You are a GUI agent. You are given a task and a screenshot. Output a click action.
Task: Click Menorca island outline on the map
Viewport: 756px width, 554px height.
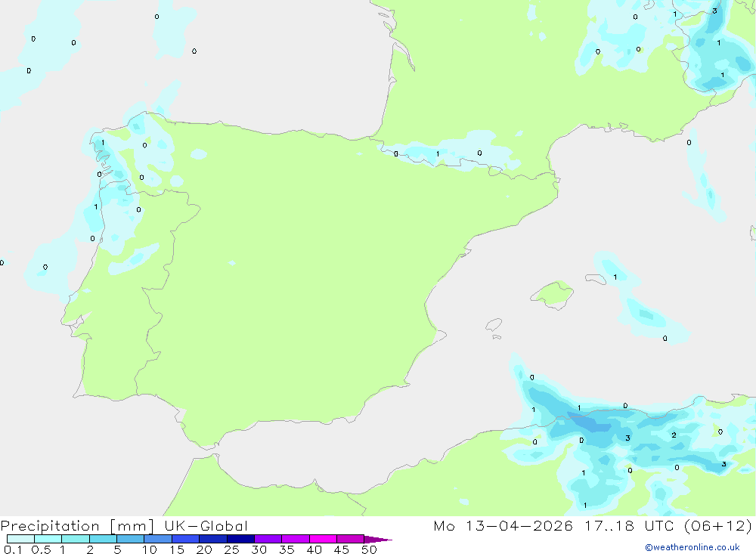pyautogui.click(x=596, y=279)
